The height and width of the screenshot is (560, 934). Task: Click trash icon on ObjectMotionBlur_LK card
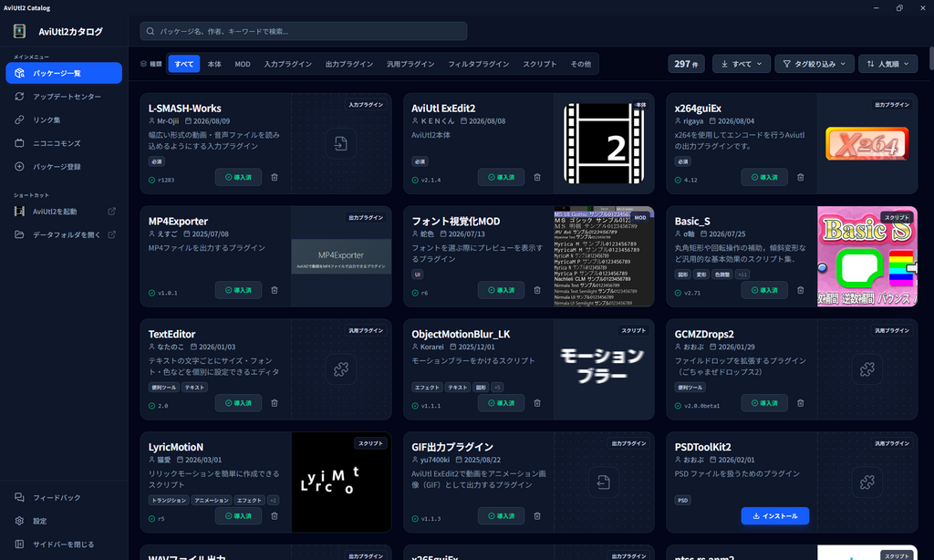click(537, 403)
